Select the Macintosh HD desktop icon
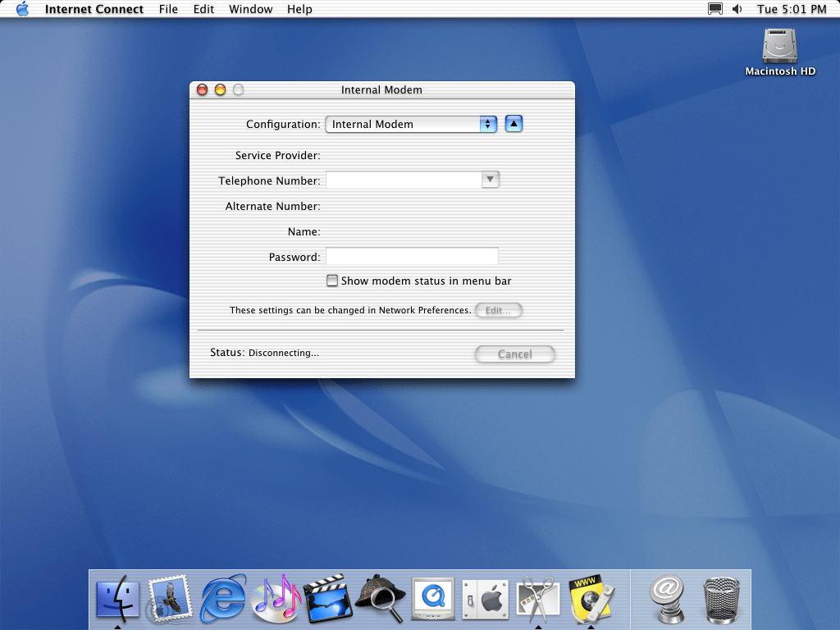Image resolution: width=840 pixels, height=630 pixels. [x=780, y=52]
